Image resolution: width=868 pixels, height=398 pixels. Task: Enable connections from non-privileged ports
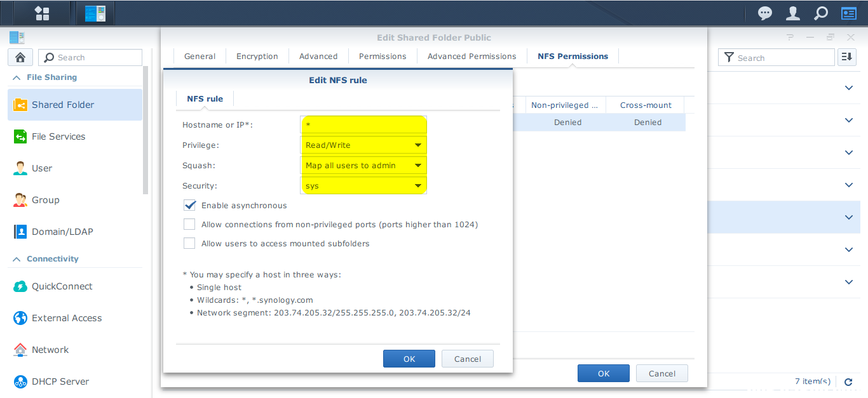[189, 225]
